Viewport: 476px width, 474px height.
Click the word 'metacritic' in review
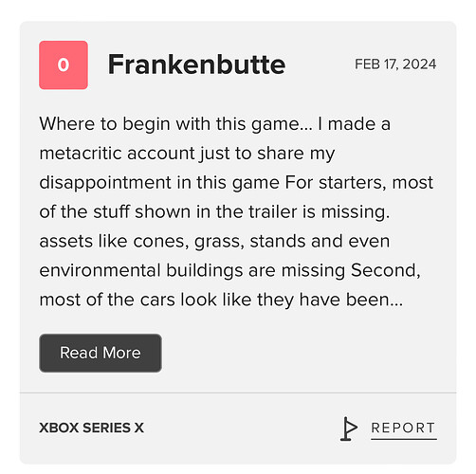(x=80, y=154)
